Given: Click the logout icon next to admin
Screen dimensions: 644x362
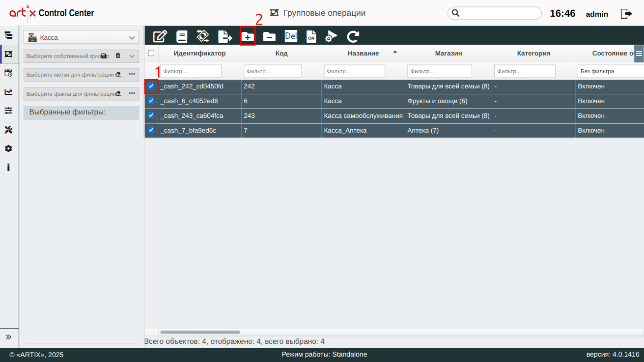Looking at the screenshot, I should [626, 14].
